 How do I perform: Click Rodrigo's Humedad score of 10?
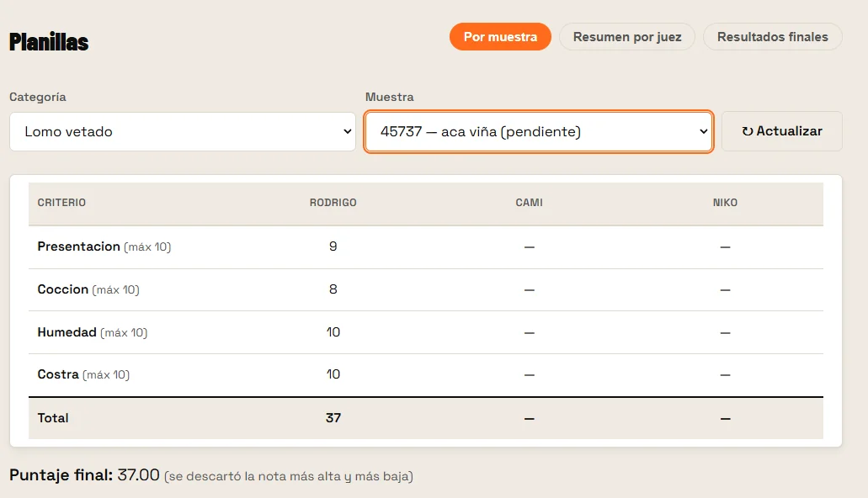(x=333, y=332)
